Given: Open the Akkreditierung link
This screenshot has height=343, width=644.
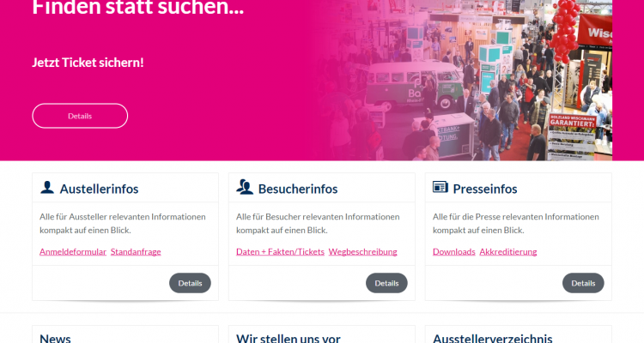Looking at the screenshot, I should 508,251.
